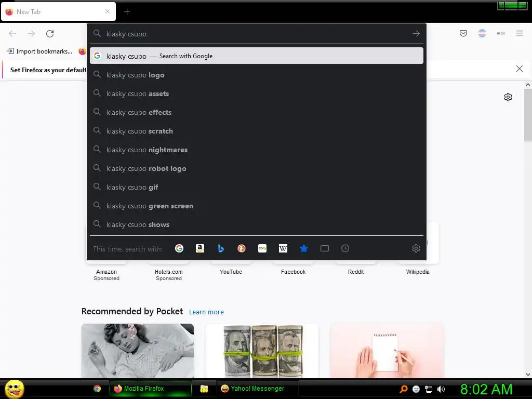Image resolution: width=532 pixels, height=399 pixels.
Task: Dismiss the default browser notification bar
Action: pos(519,69)
